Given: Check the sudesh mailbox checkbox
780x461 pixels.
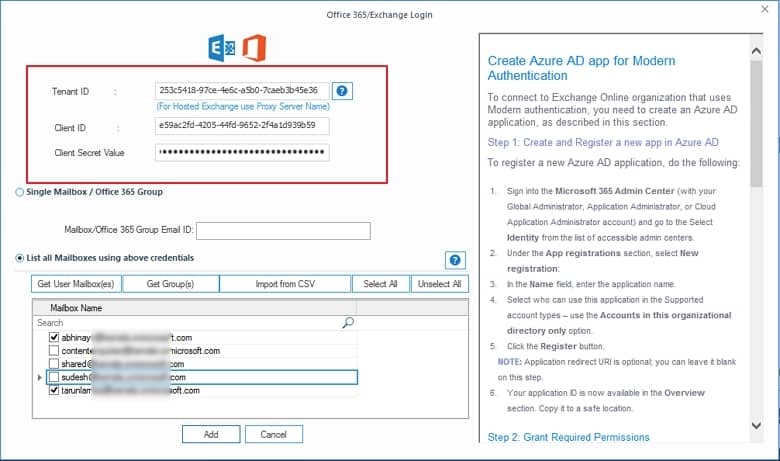Looking at the screenshot, I should coord(54,377).
